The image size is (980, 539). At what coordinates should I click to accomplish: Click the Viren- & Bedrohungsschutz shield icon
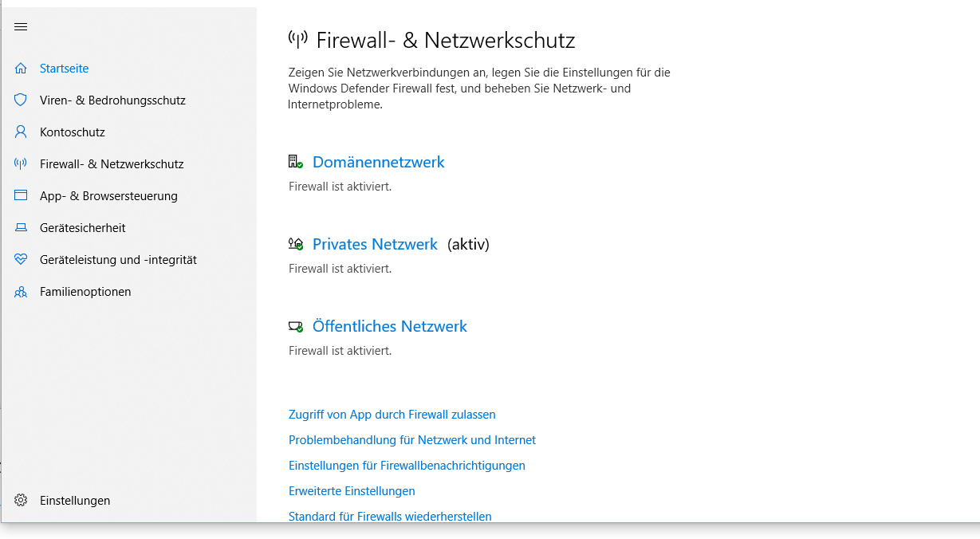pos(21,100)
